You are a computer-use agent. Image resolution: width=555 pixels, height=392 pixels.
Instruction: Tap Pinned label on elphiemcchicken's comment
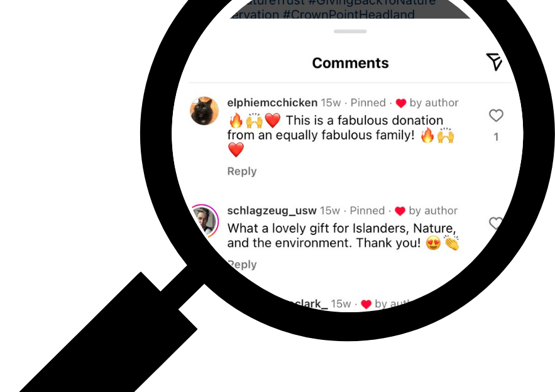click(368, 102)
